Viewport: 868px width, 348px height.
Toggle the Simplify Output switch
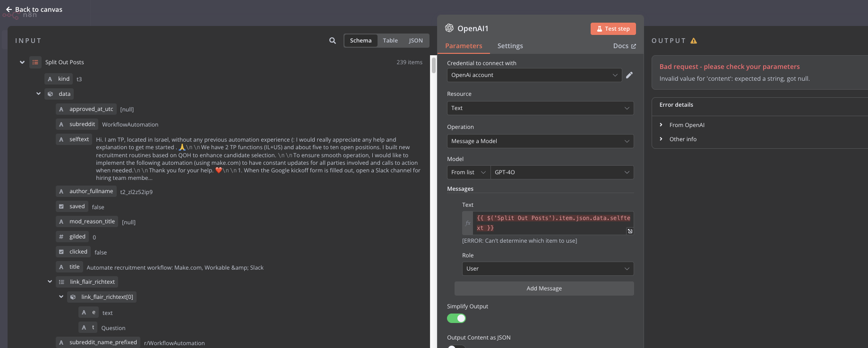click(456, 318)
